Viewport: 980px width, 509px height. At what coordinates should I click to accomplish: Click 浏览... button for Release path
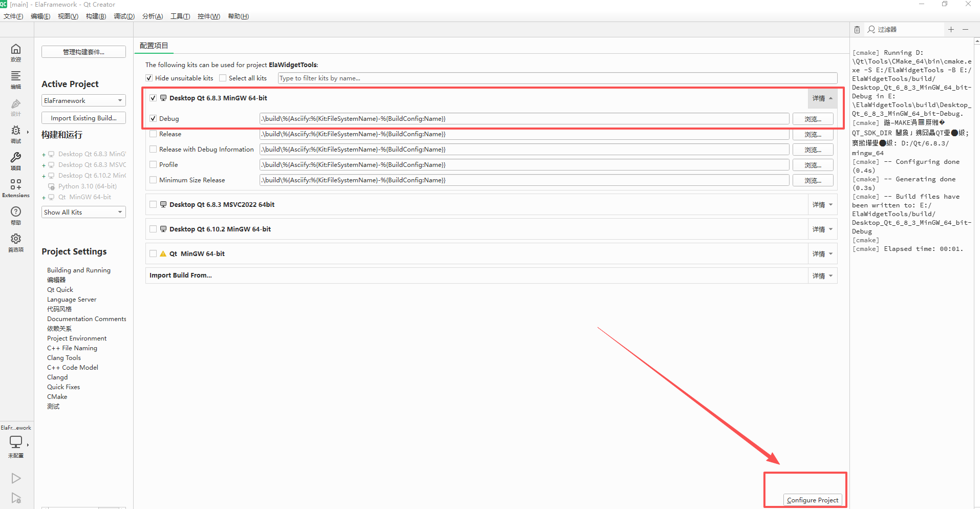coord(813,134)
